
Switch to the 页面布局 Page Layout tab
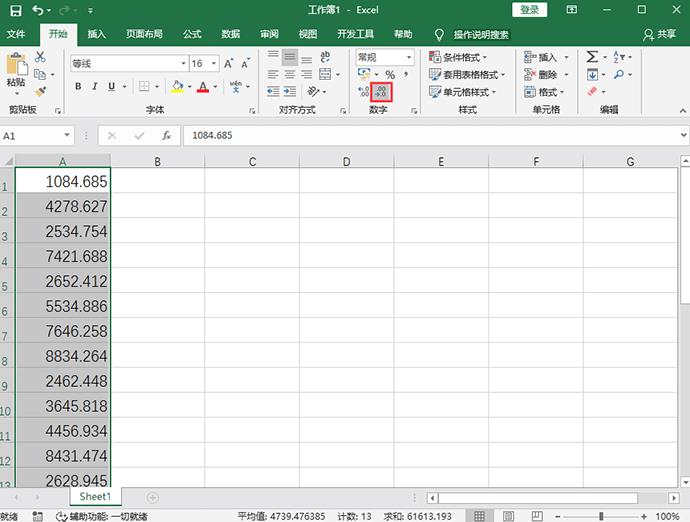[144, 34]
